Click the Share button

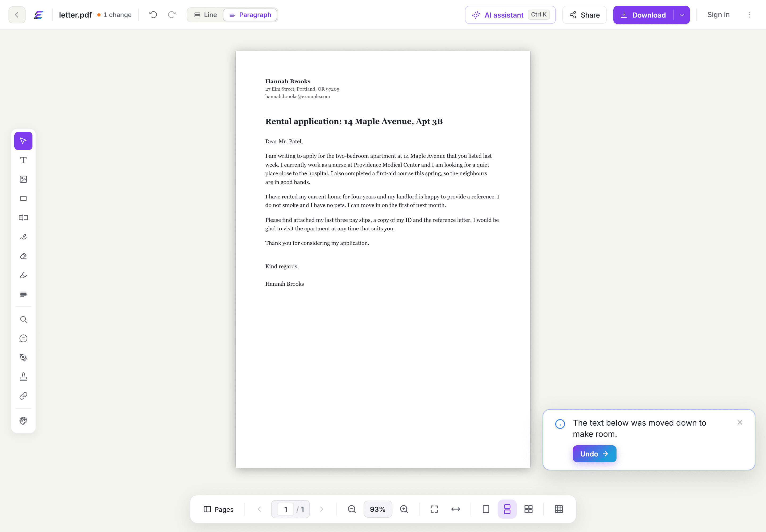point(585,15)
